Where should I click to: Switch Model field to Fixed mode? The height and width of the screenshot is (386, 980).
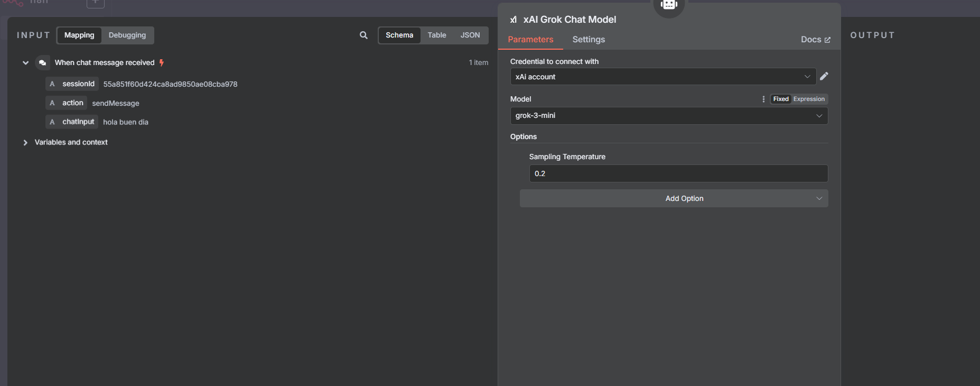[780, 99]
